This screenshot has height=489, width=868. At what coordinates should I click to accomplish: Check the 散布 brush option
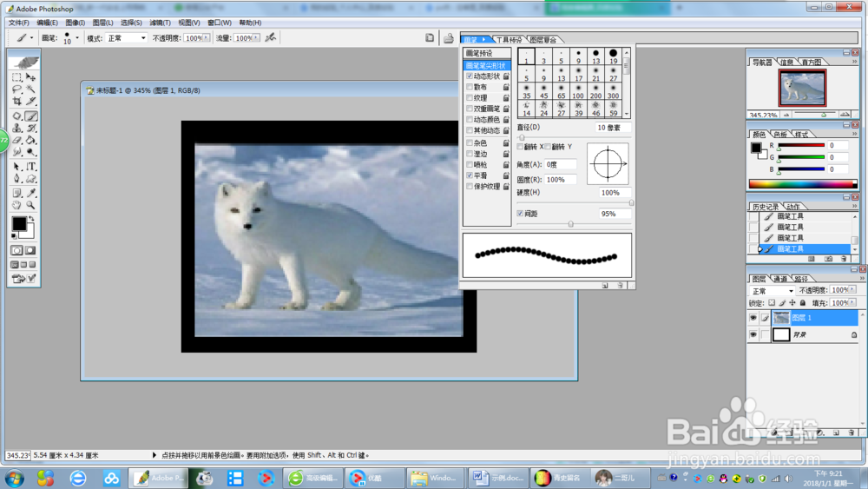tap(470, 87)
